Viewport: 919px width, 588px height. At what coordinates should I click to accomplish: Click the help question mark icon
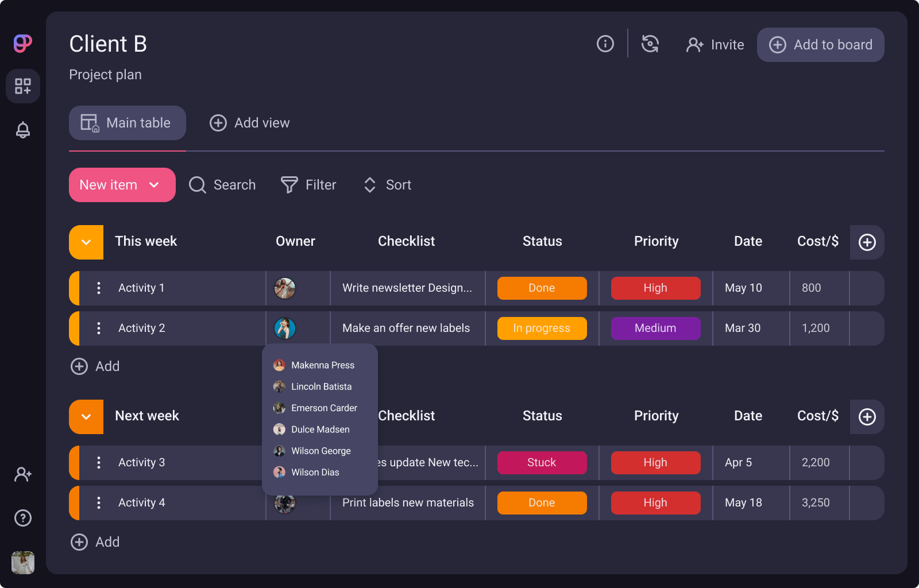(x=23, y=519)
